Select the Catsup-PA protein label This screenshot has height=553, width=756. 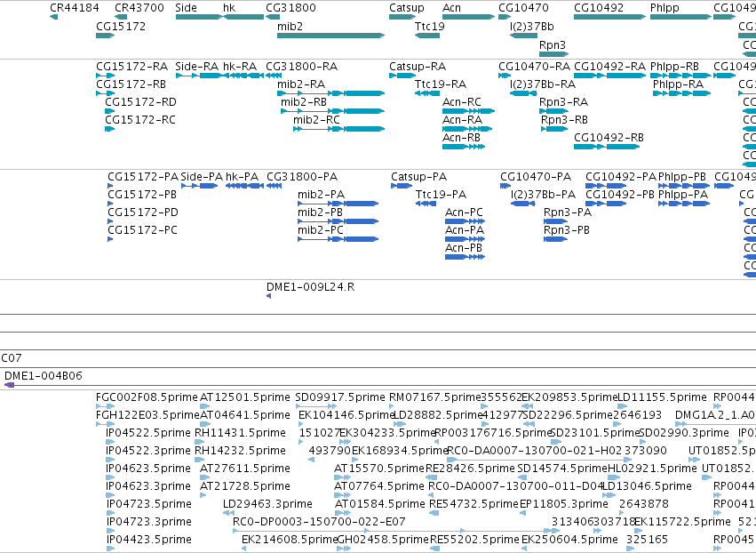(x=419, y=177)
